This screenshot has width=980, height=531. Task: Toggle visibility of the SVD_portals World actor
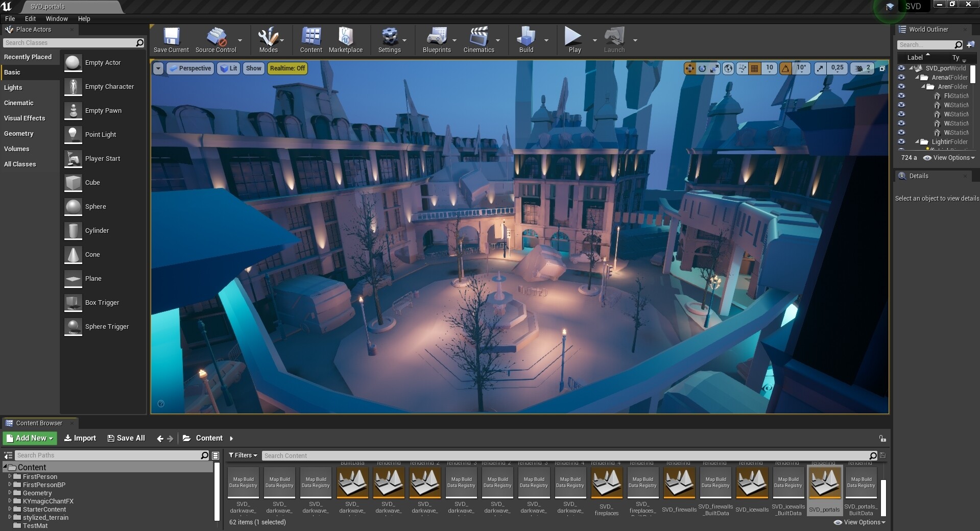tap(901, 68)
